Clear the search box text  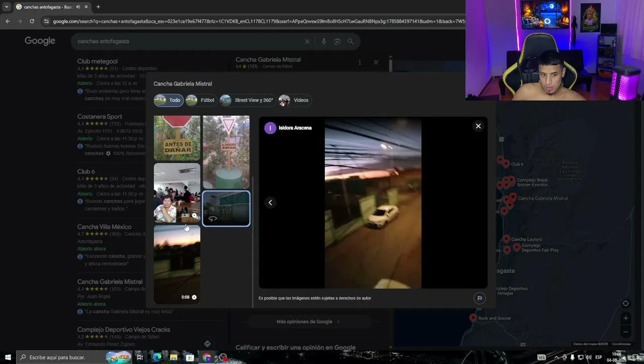(x=307, y=41)
